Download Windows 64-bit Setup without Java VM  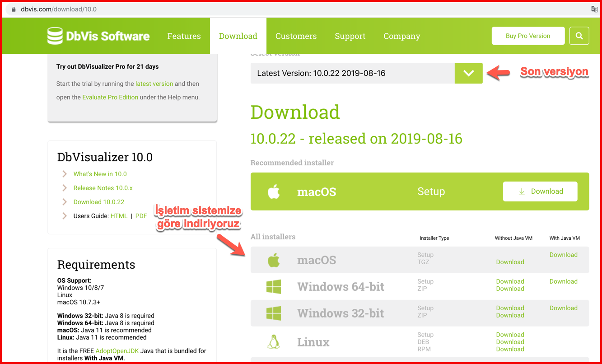pyautogui.click(x=510, y=281)
